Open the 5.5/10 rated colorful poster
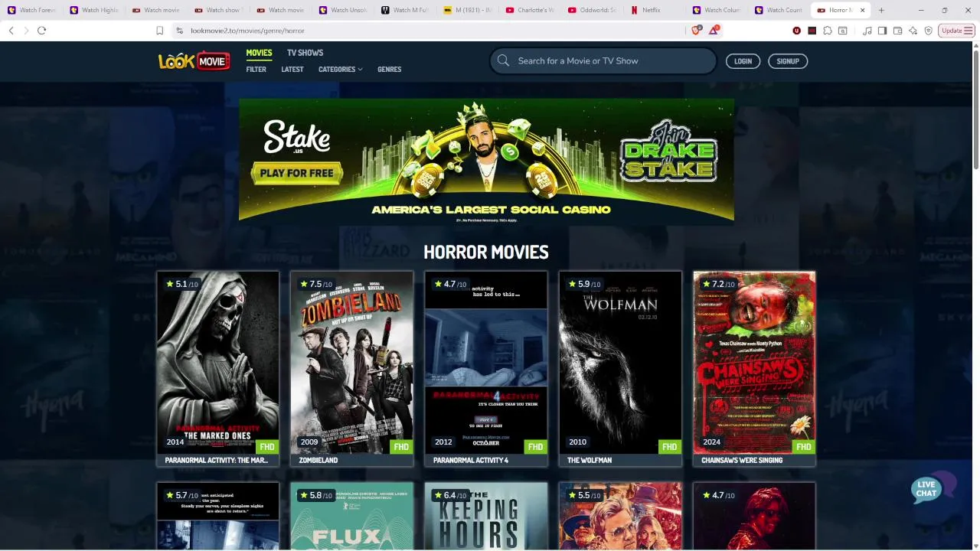 coord(620,516)
